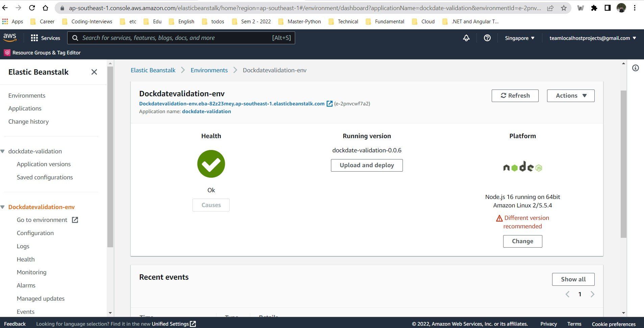644x328 pixels.
Task: Click the Node.js platform logo
Action: click(522, 167)
